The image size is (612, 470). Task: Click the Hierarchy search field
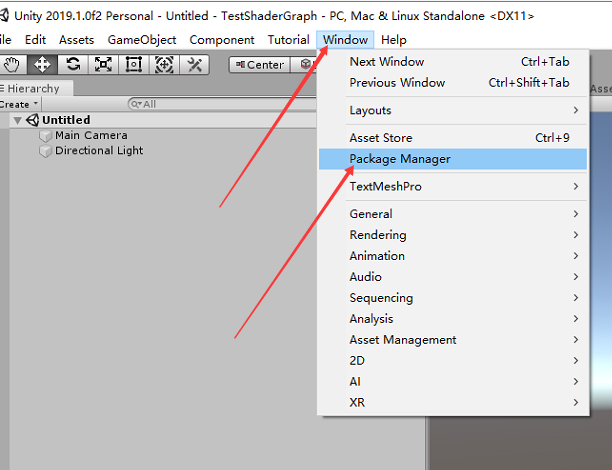pos(222,104)
